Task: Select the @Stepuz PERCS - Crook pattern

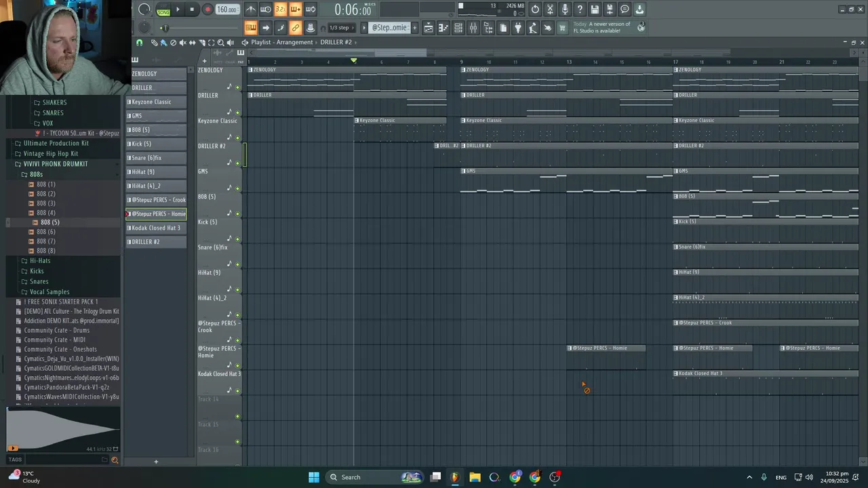Action: tap(156, 200)
